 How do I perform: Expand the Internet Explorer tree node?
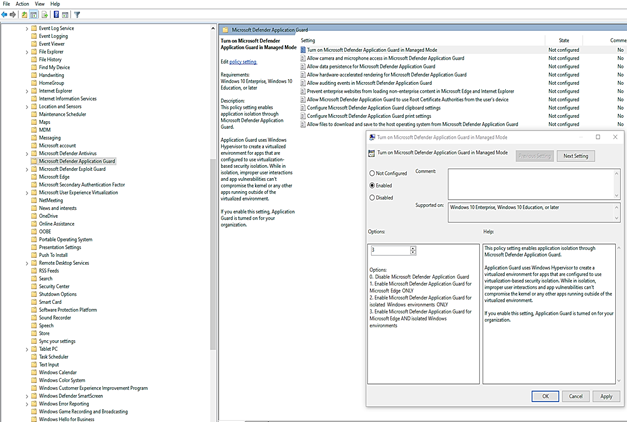[x=27, y=91]
